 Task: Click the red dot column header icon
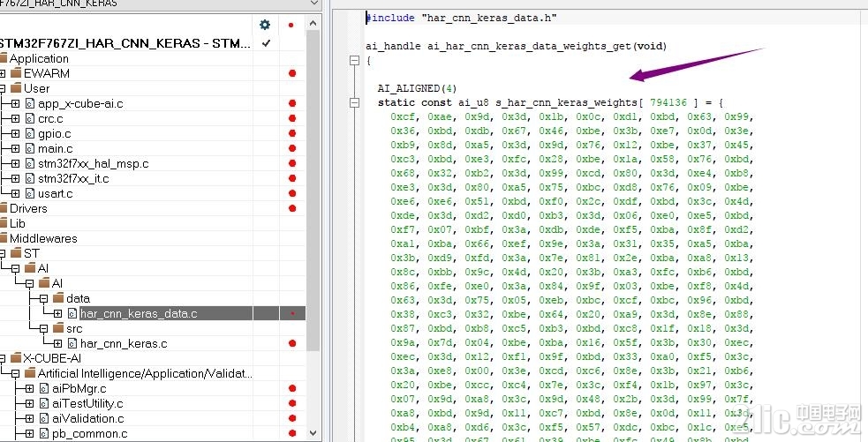291,25
